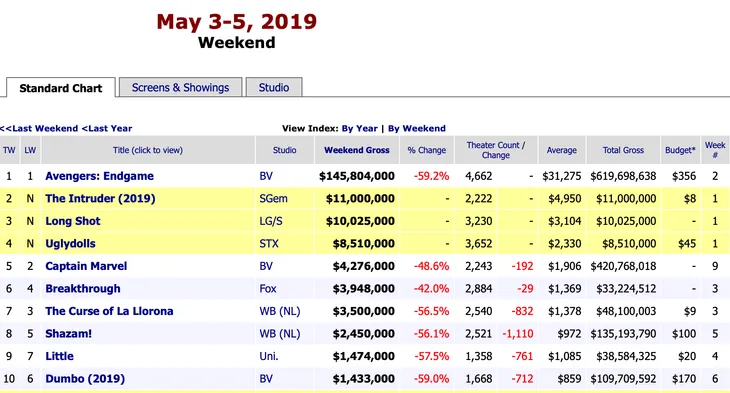View index By Weekend
The height and width of the screenshot is (393, 730).
(x=417, y=129)
